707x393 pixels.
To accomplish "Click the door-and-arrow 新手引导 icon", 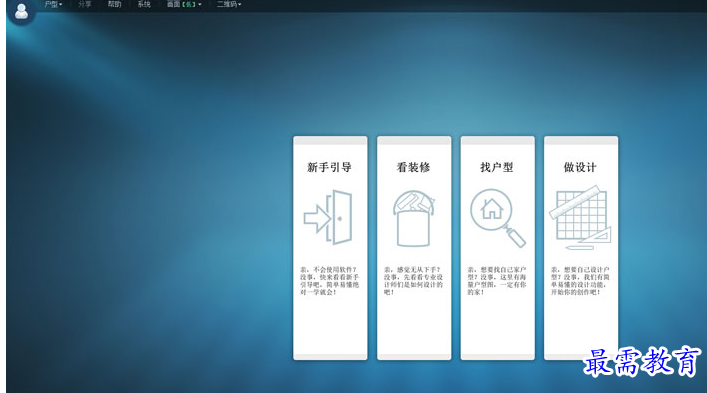I will [328, 217].
